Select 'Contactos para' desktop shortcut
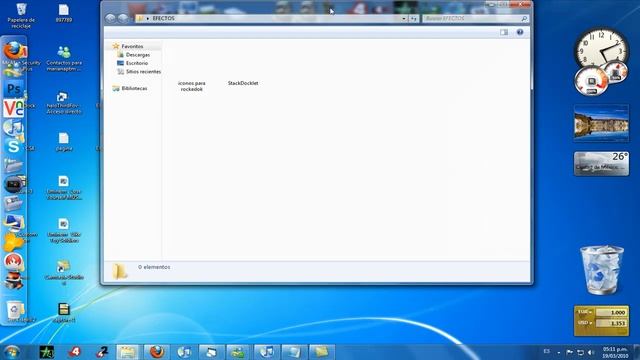 pos(64,58)
